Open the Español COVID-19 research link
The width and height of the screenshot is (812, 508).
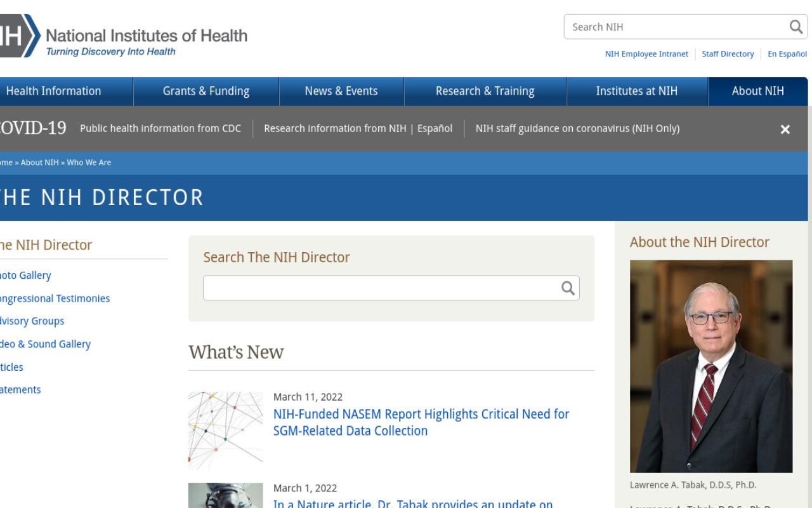pyautogui.click(x=435, y=128)
